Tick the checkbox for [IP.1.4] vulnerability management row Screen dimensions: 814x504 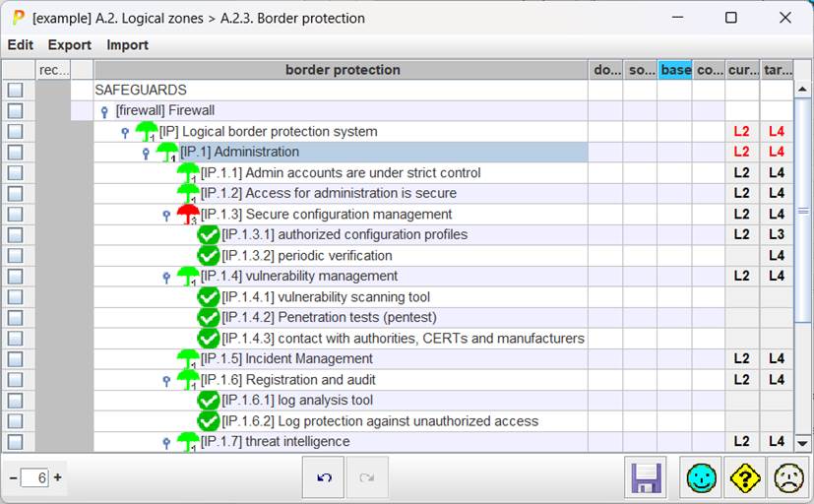[x=16, y=277]
